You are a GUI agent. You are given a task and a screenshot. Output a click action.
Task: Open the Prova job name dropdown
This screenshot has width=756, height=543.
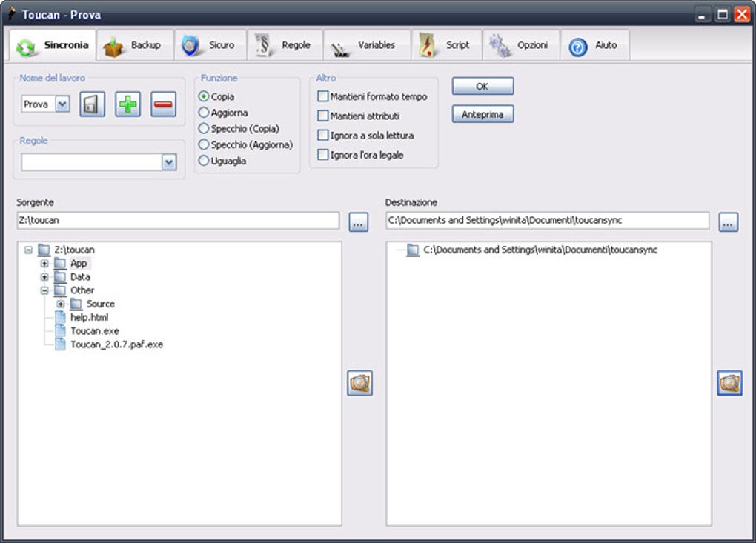pyautogui.click(x=62, y=104)
